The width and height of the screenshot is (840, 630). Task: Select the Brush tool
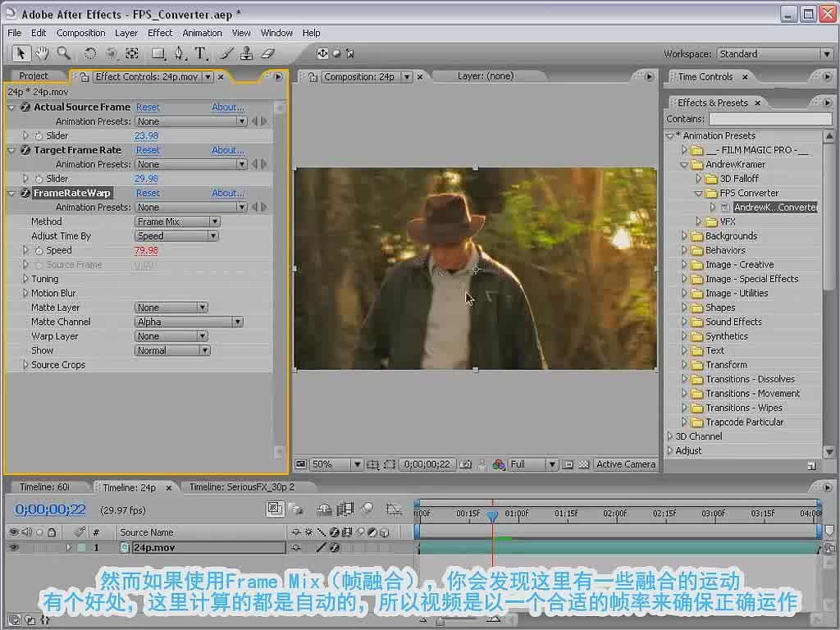coord(226,53)
